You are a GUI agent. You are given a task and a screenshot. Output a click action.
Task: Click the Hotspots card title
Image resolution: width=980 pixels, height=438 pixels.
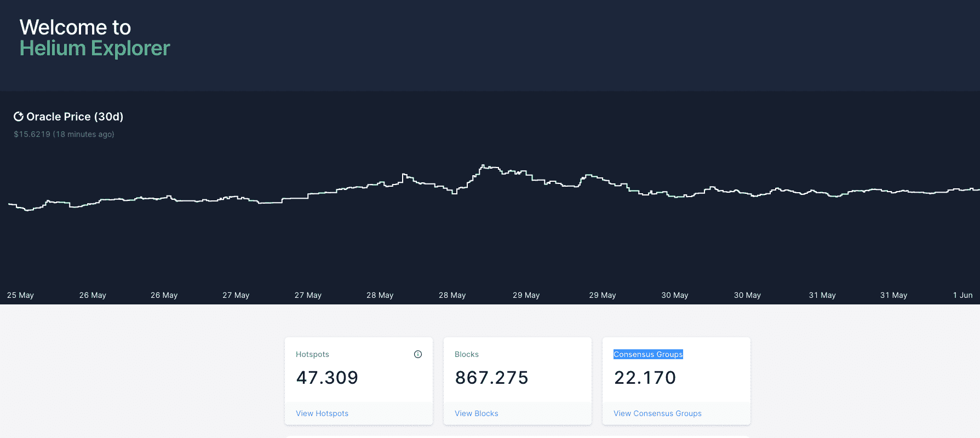(x=312, y=354)
